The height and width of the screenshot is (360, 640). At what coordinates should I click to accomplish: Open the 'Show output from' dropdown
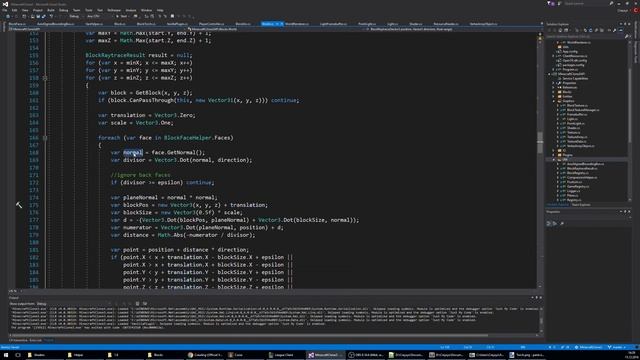click(73, 304)
